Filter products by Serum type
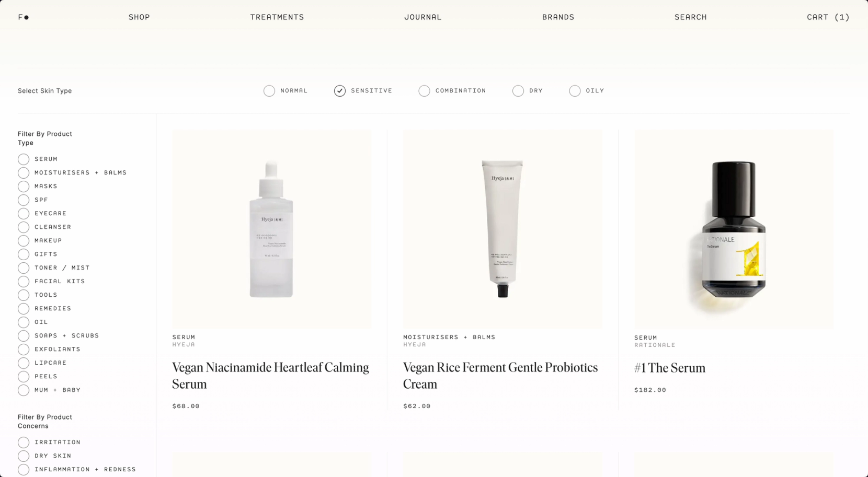Image resolution: width=868 pixels, height=477 pixels. 24,159
